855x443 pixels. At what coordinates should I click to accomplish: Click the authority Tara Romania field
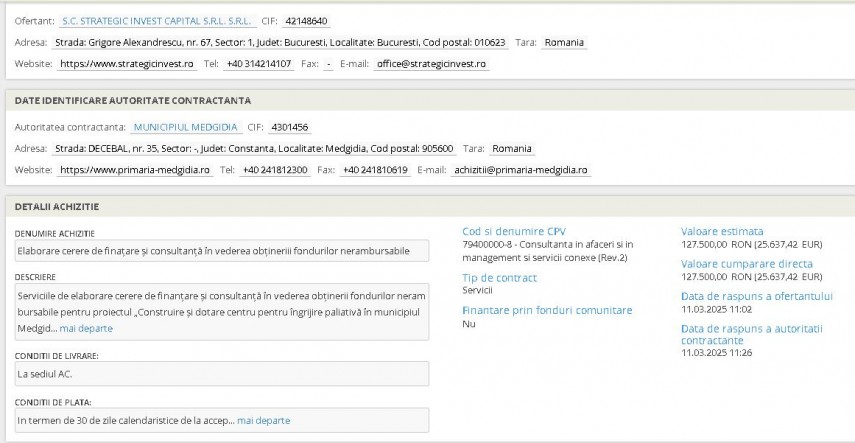coord(511,149)
